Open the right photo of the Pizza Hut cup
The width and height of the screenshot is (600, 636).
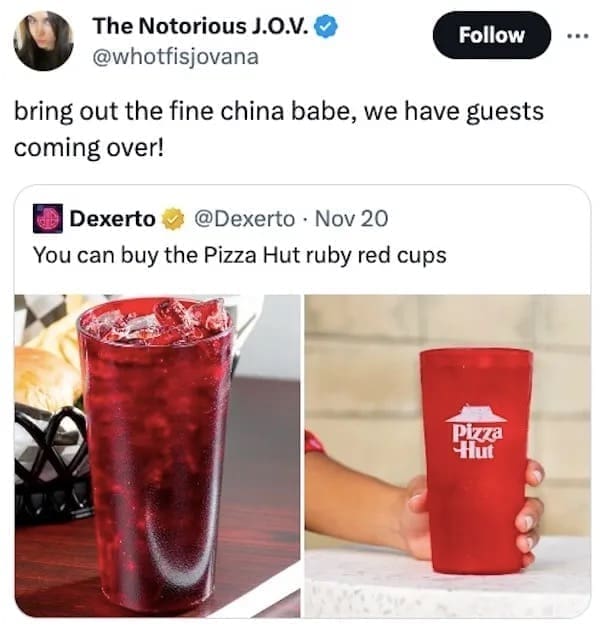(x=447, y=456)
